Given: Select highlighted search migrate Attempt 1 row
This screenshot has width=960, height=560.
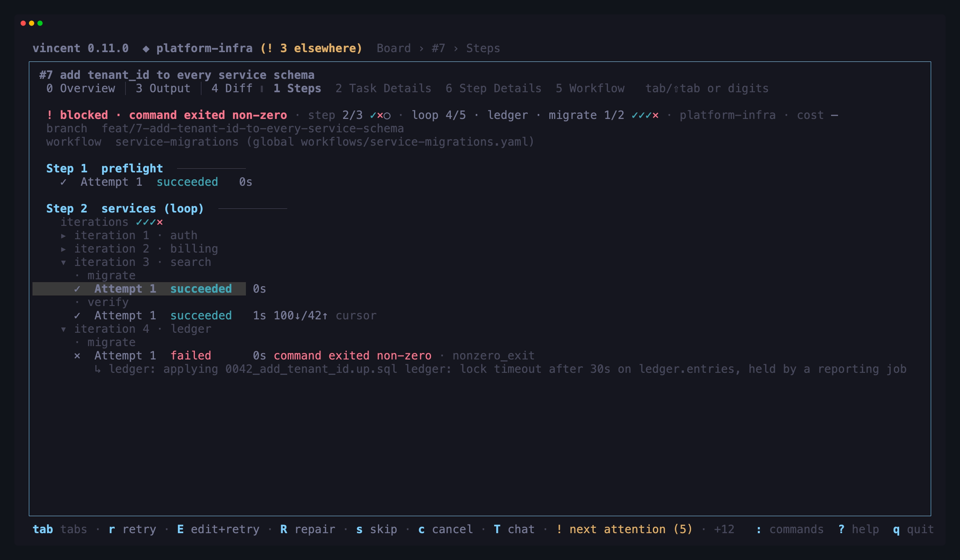Looking at the screenshot, I should [x=139, y=289].
